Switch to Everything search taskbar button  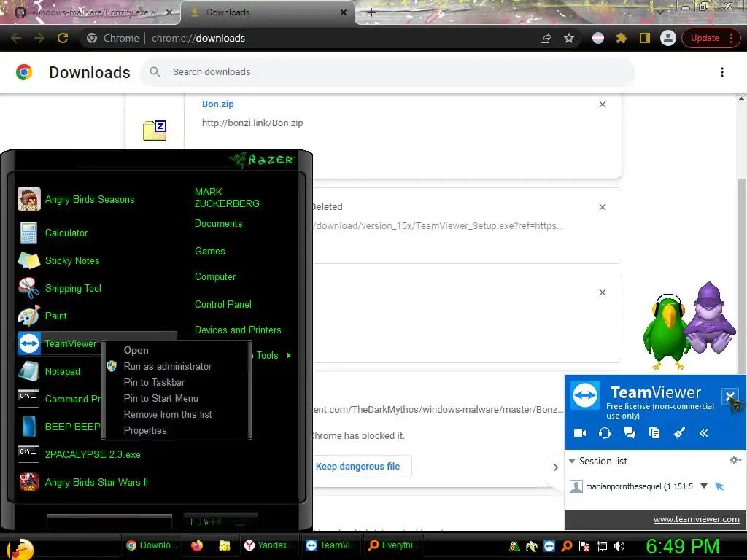click(393, 545)
